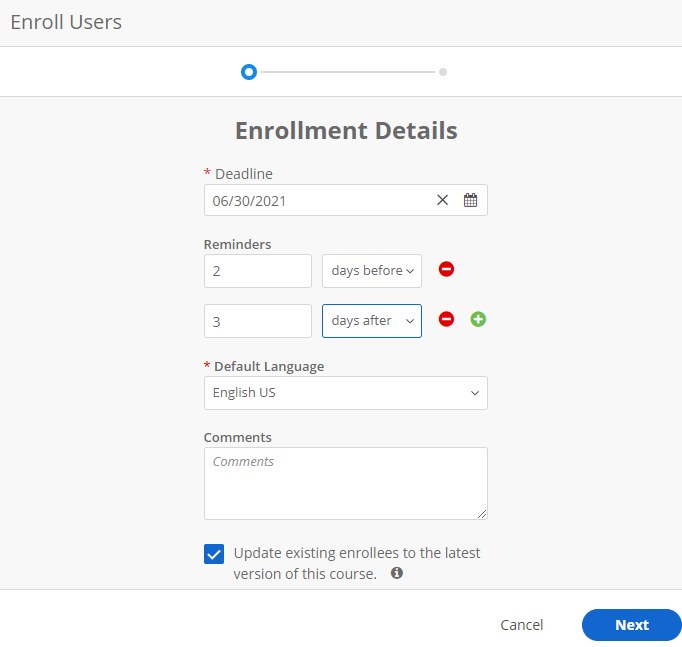Proceed with the Next button
This screenshot has height=647, width=682.
pyautogui.click(x=631, y=625)
